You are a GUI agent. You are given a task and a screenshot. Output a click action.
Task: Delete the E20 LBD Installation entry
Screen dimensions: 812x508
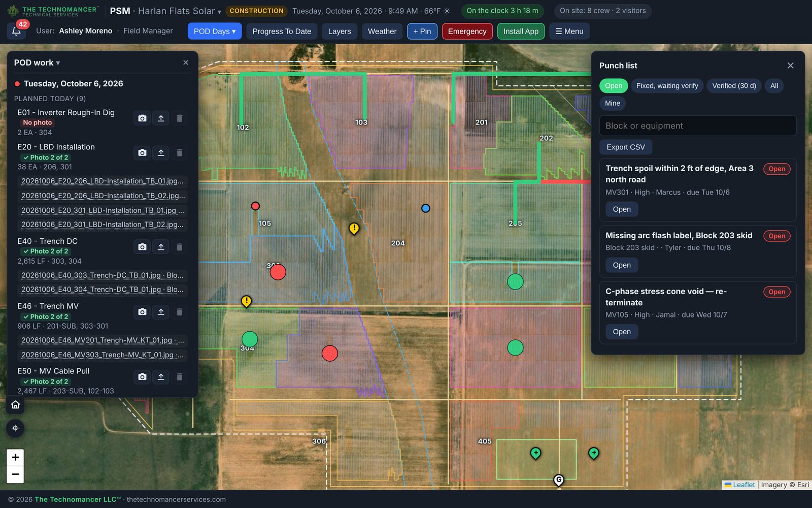(179, 153)
